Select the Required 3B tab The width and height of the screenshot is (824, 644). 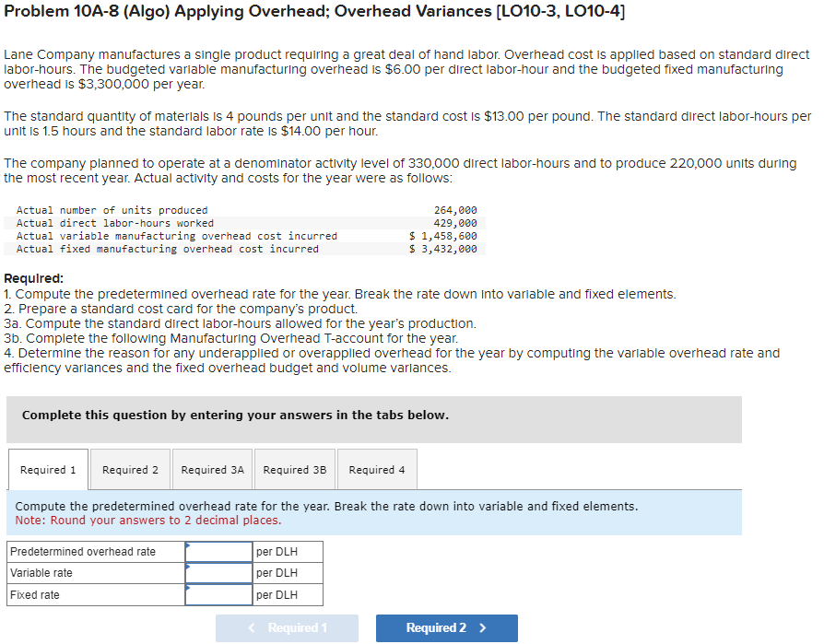click(294, 469)
